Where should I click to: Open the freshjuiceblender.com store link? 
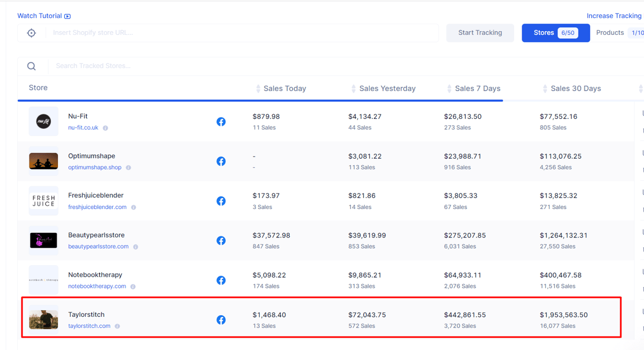click(x=97, y=207)
